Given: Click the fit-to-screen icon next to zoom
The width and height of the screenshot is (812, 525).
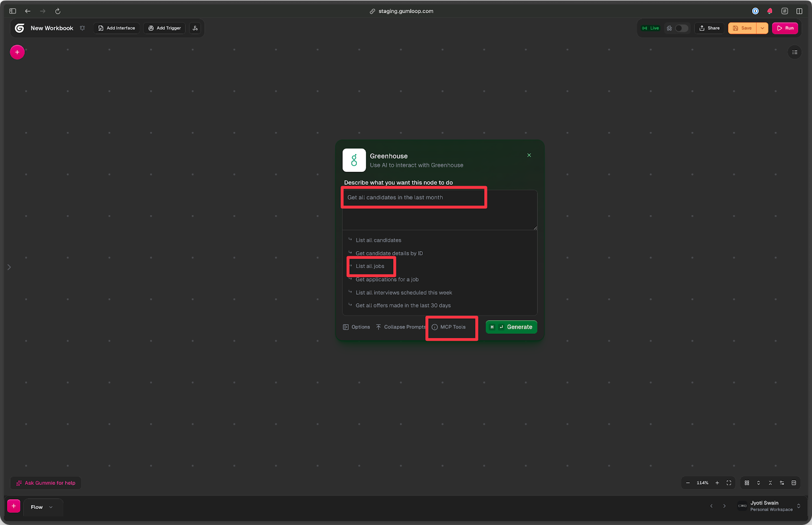Looking at the screenshot, I should tap(729, 483).
